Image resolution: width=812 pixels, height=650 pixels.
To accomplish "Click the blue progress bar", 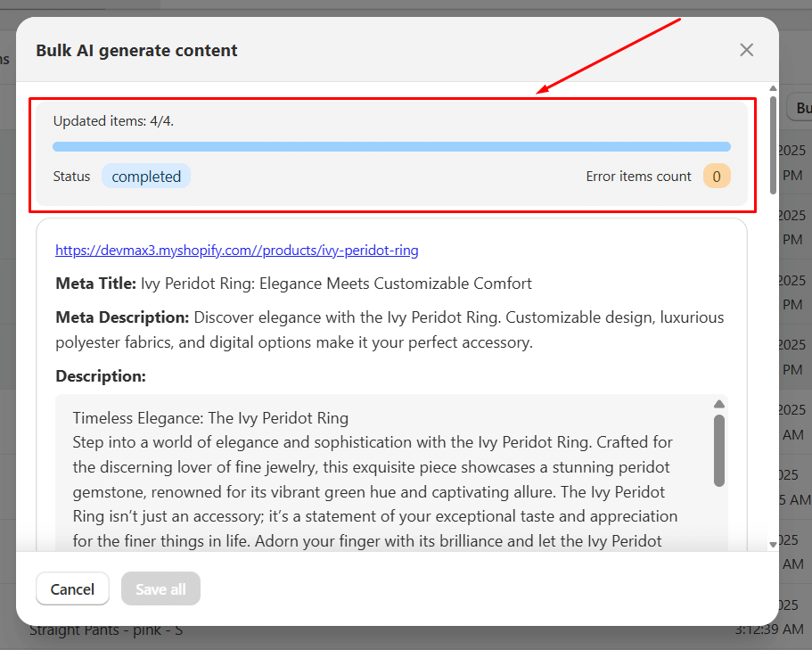I will (391, 146).
